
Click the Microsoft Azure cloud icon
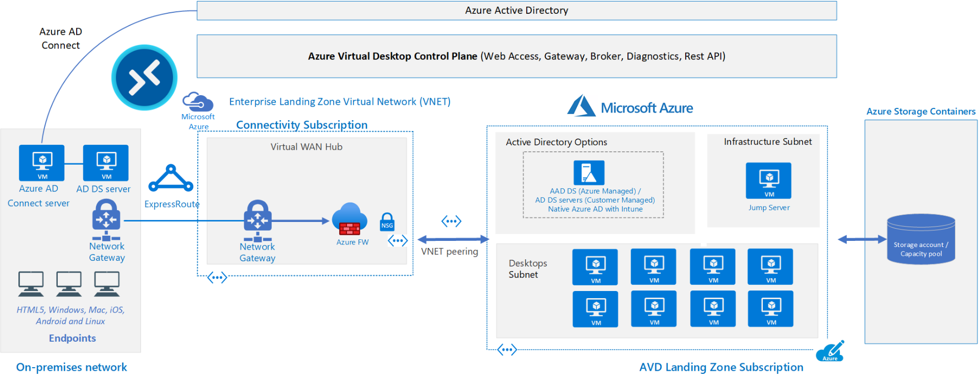pyautogui.click(x=198, y=102)
